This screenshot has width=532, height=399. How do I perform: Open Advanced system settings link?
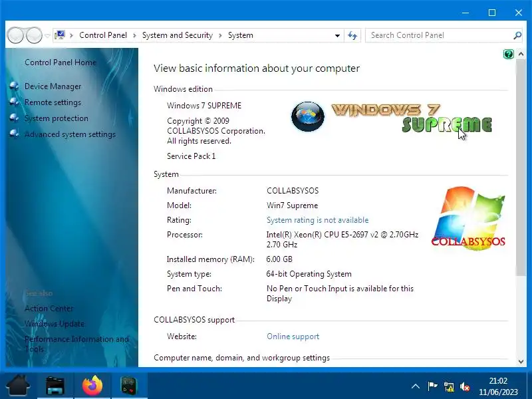click(x=70, y=134)
